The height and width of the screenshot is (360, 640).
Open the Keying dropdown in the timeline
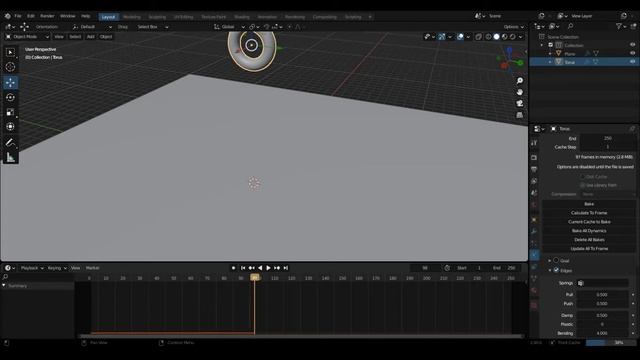tap(57, 268)
